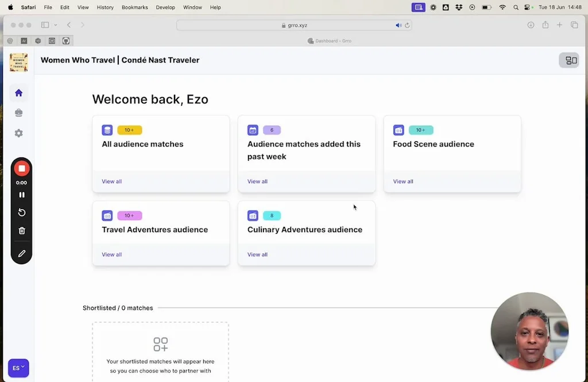The height and width of the screenshot is (382, 588).
Task: Open the settings gear in sidebar
Action: pos(18,133)
